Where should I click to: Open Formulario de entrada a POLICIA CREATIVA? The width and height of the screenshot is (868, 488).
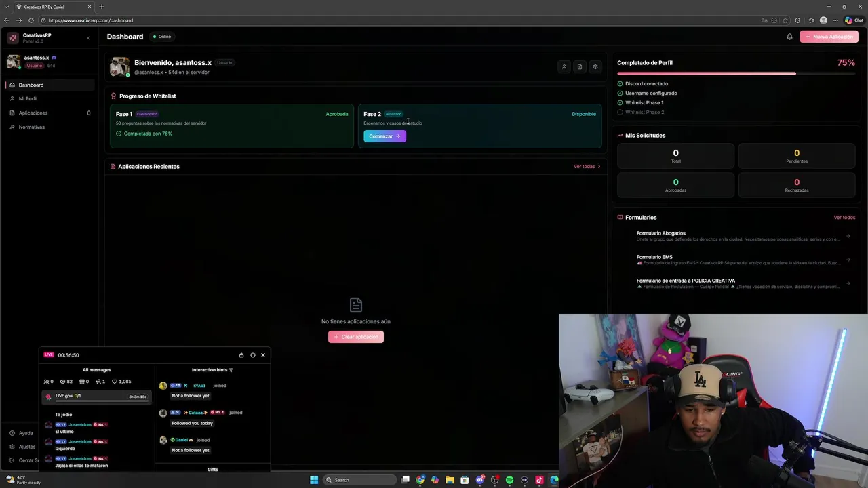(x=736, y=283)
